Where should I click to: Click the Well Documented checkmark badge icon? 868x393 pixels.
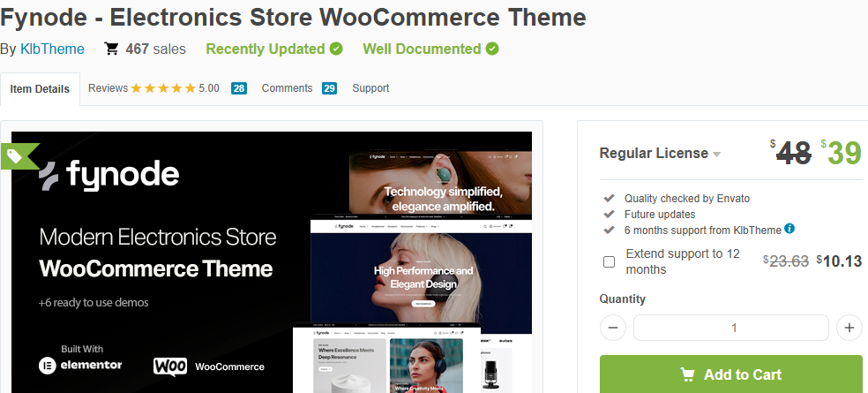click(x=492, y=49)
